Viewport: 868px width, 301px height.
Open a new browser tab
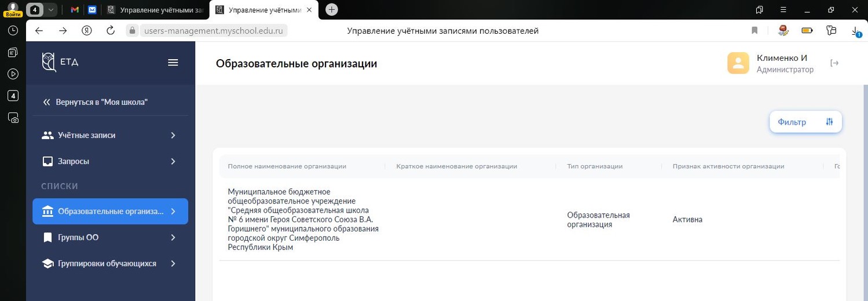click(x=331, y=10)
